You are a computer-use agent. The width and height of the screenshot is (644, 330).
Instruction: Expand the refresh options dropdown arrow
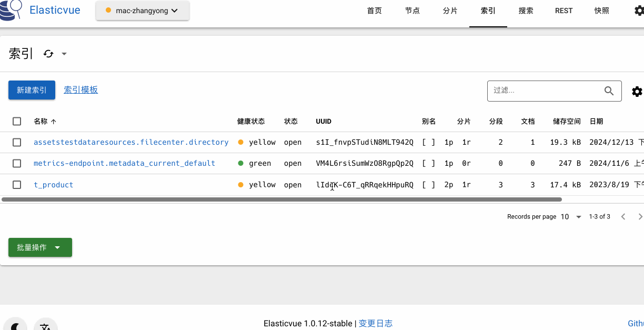click(64, 54)
